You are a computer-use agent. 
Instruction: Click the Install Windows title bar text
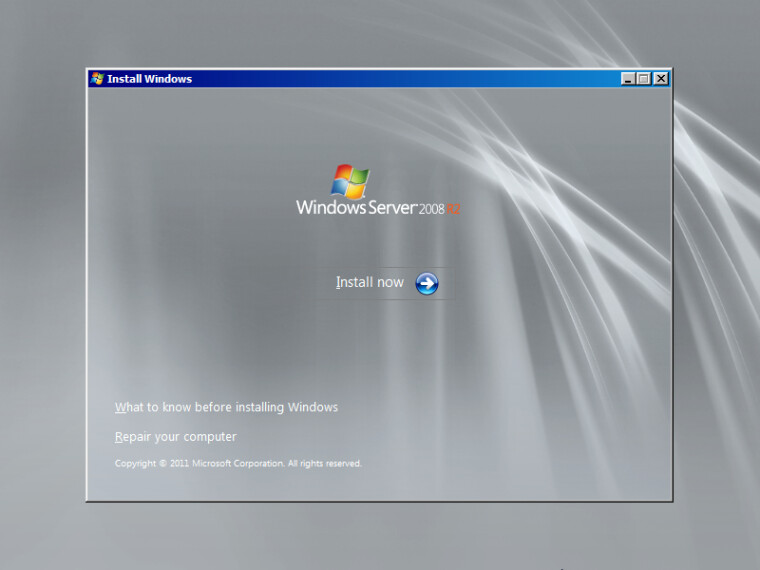(149, 79)
